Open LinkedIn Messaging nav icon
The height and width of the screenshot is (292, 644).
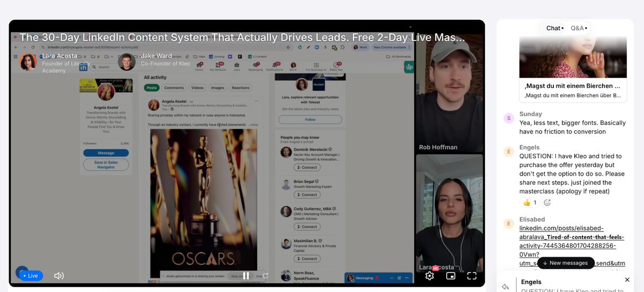(255, 67)
